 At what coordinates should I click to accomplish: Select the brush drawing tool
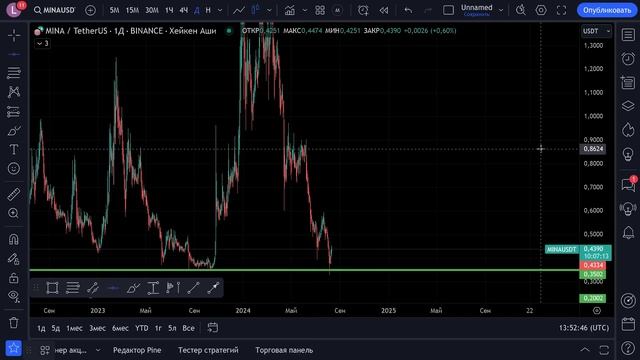click(14, 131)
